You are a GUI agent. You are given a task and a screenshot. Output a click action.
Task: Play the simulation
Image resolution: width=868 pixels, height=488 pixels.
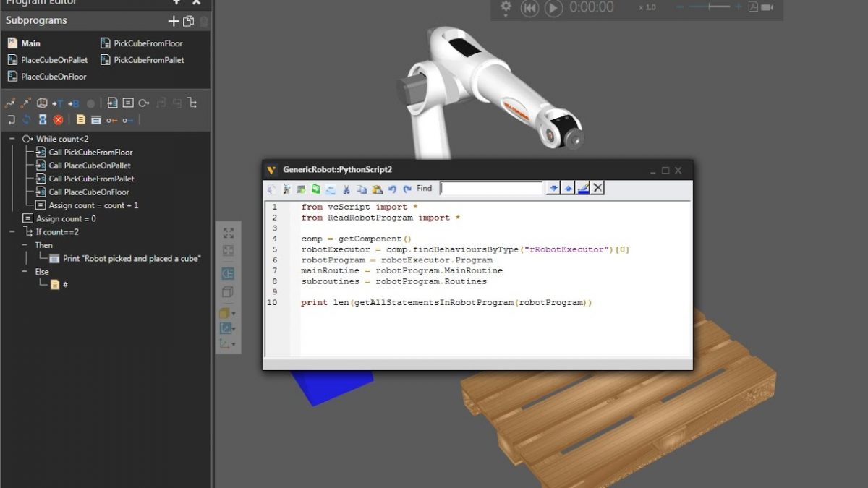pyautogui.click(x=553, y=9)
